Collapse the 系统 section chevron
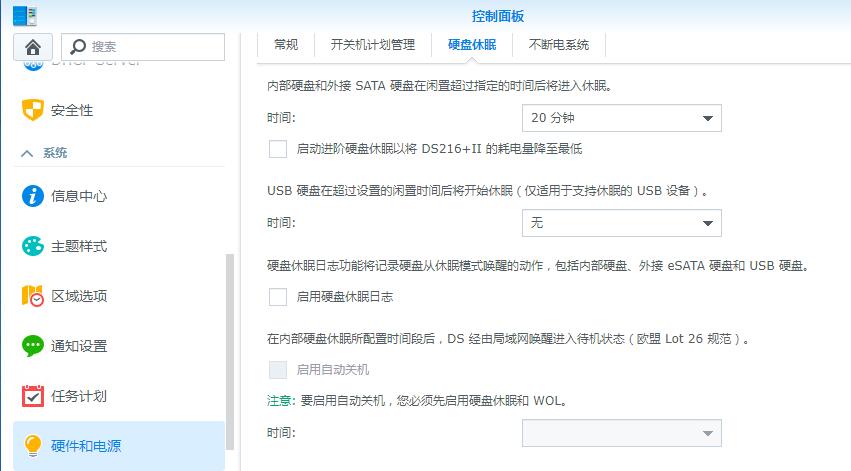The height and width of the screenshot is (471, 851). (27, 153)
